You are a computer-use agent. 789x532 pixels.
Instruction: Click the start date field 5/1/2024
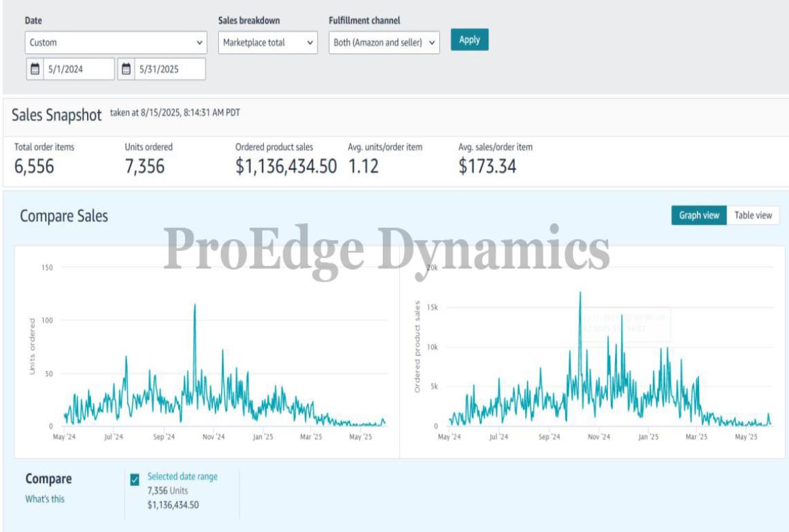click(78, 69)
